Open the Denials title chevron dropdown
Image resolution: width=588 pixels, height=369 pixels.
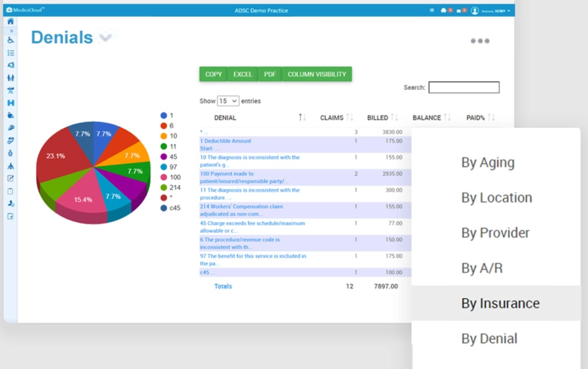coord(105,37)
